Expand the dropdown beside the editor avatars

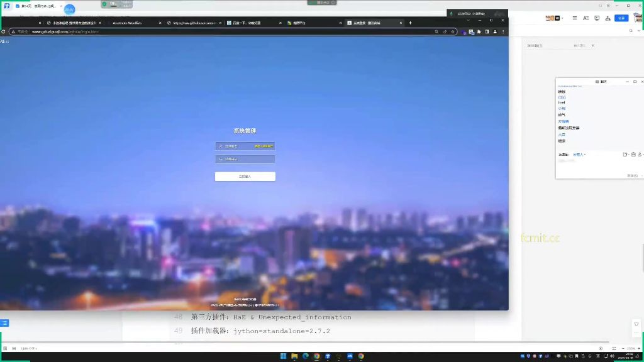[562, 18]
